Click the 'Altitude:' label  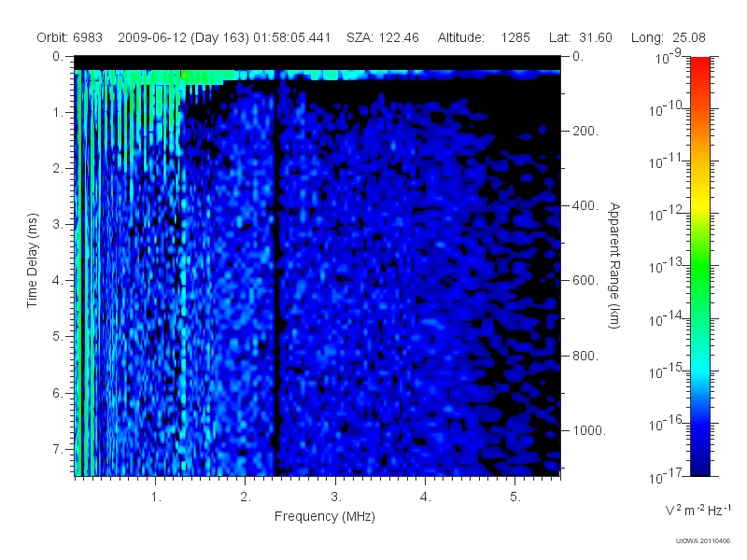[461, 37]
